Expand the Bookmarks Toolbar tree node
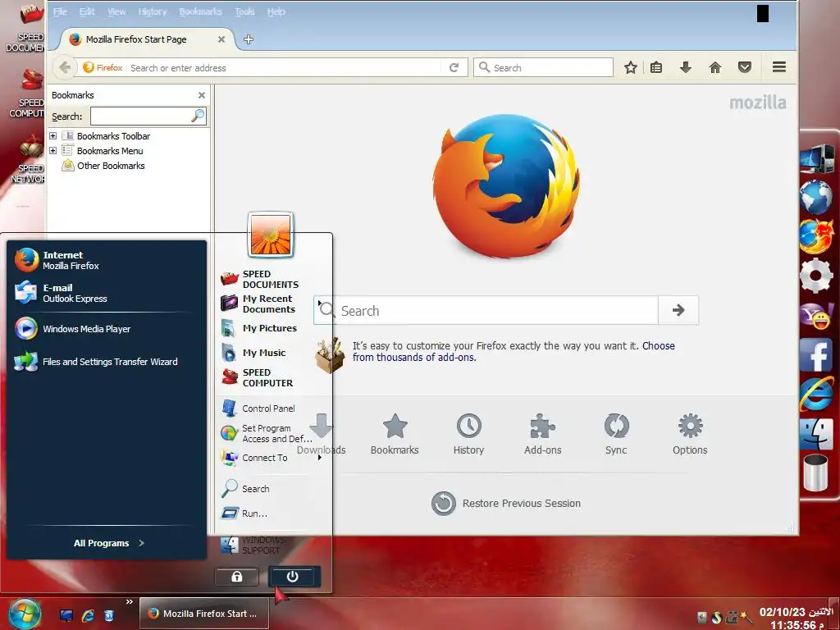This screenshot has width=840, height=630. pyautogui.click(x=53, y=136)
